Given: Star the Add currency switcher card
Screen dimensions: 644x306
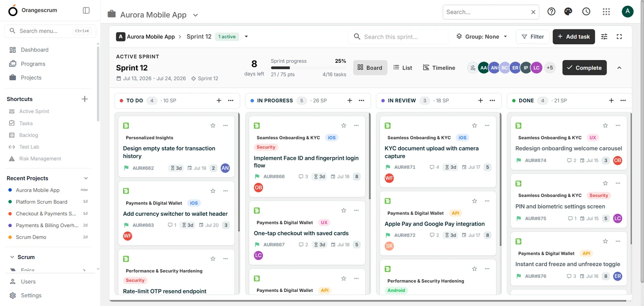Looking at the screenshot, I should 213,191.
